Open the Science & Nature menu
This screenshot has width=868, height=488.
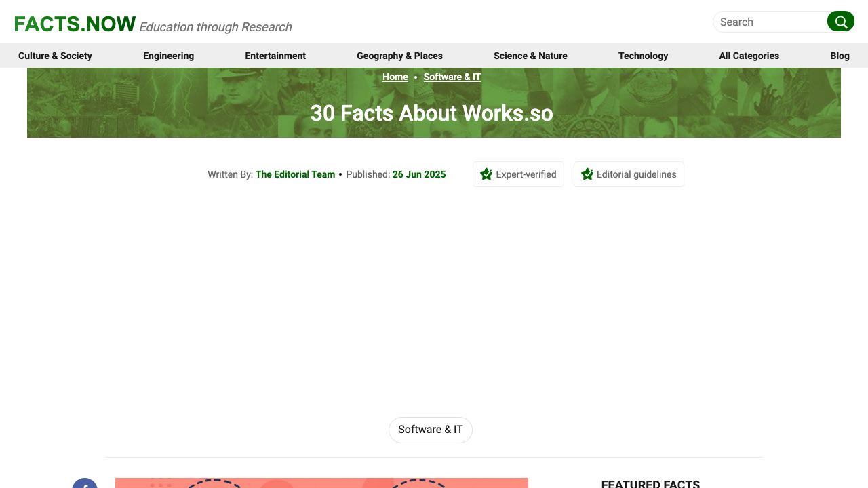pyautogui.click(x=530, y=56)
